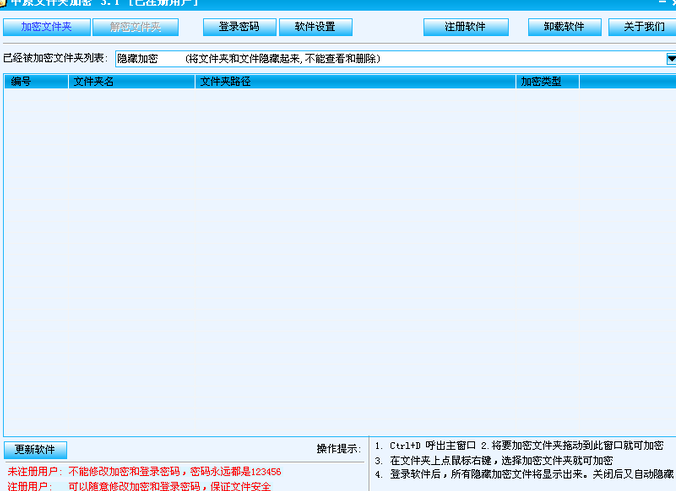Viewport: 676px width, 491px height.
Task: Click the 加密文件夹 button
Action: pyautogui.click(x=47, y=27)
